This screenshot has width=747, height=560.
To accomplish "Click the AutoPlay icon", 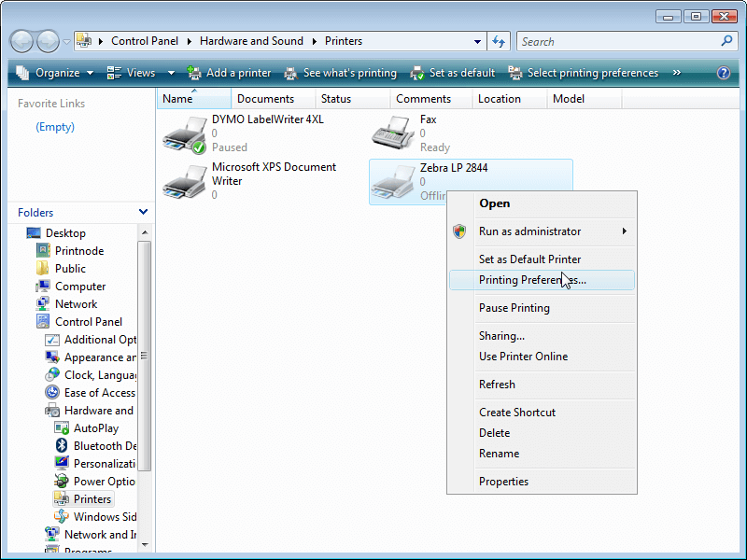I will click(62, 428).
